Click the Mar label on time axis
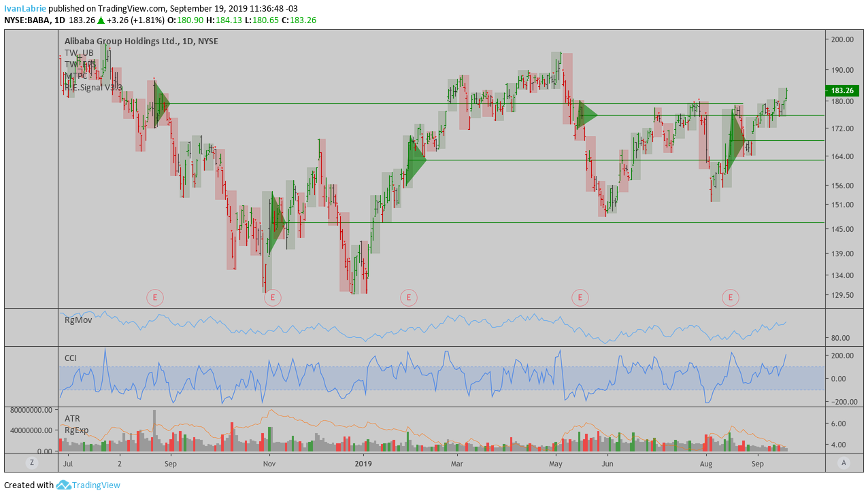868x497 pixels. pyautogui.click(x=456, y=463)
